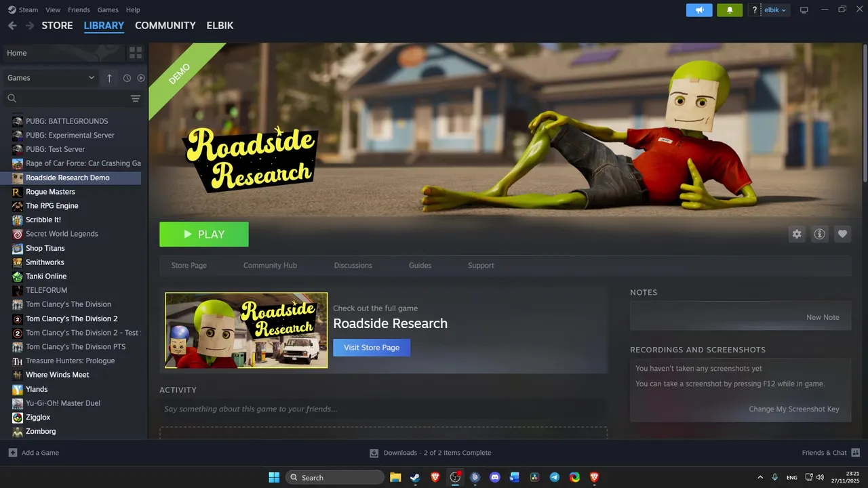Open the Help menu

click(x=133, y=10)
